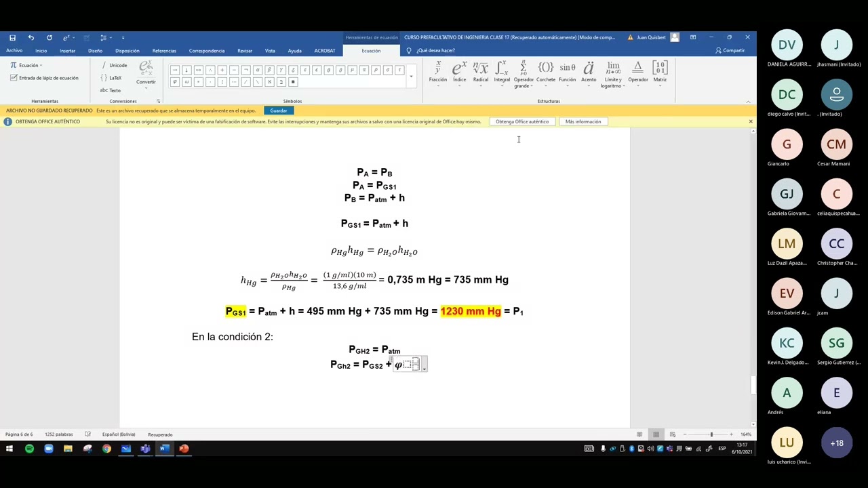The height and width of the screenshot is (488, 868).
Task: Expand Conversiones dialog launcher
Action: (158, 101)
